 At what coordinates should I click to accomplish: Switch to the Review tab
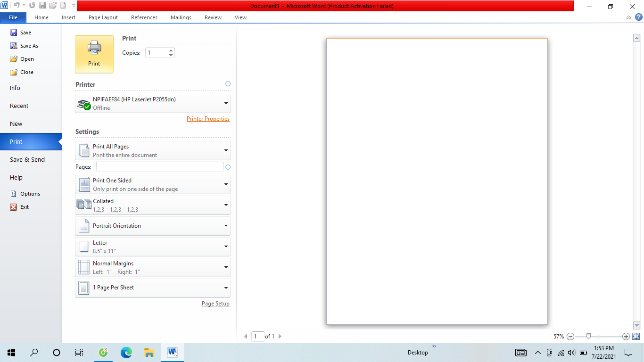coord(213,17)
